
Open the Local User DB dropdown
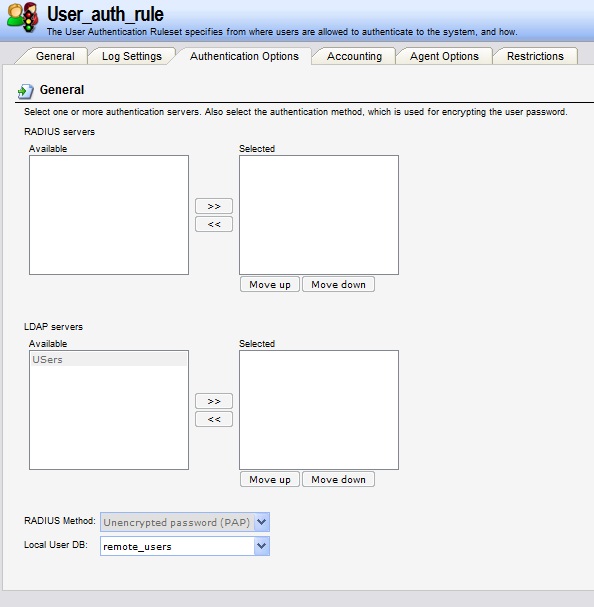[185, 546]
